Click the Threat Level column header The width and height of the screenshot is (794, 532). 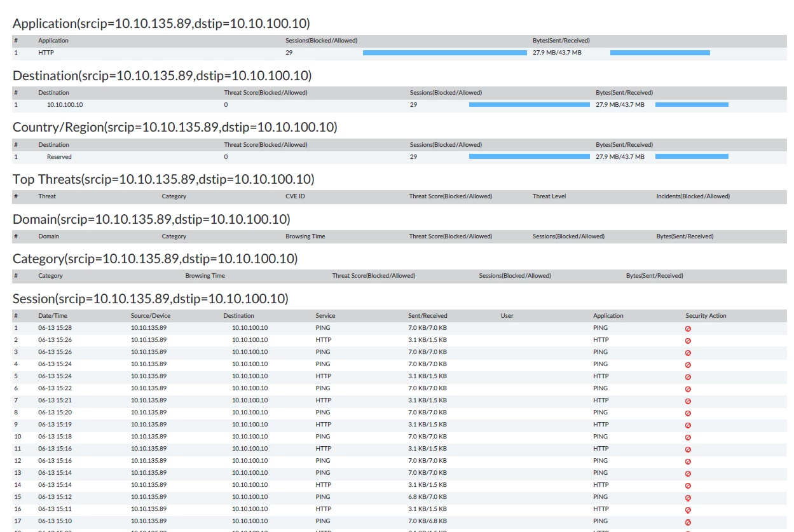[549, 196]
